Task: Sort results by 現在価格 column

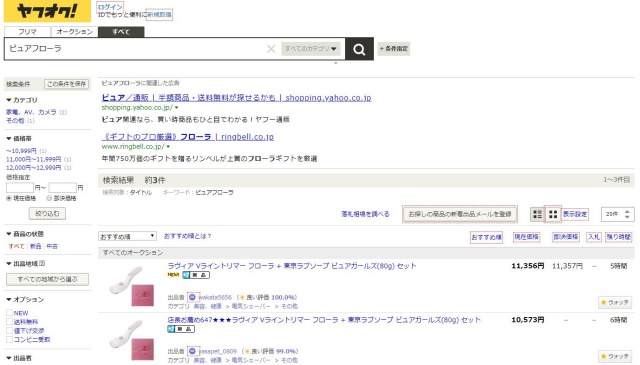Action: (x=527, y=237)
